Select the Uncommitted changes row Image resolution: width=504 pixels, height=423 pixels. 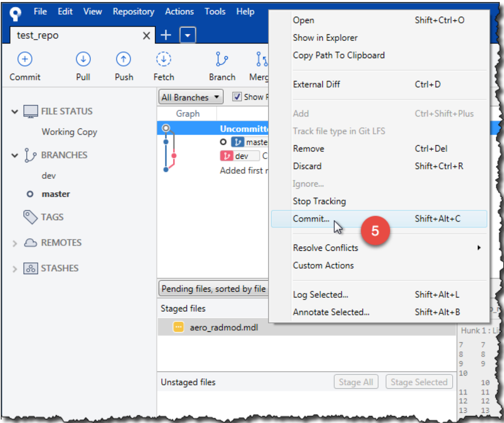point(214,128)
